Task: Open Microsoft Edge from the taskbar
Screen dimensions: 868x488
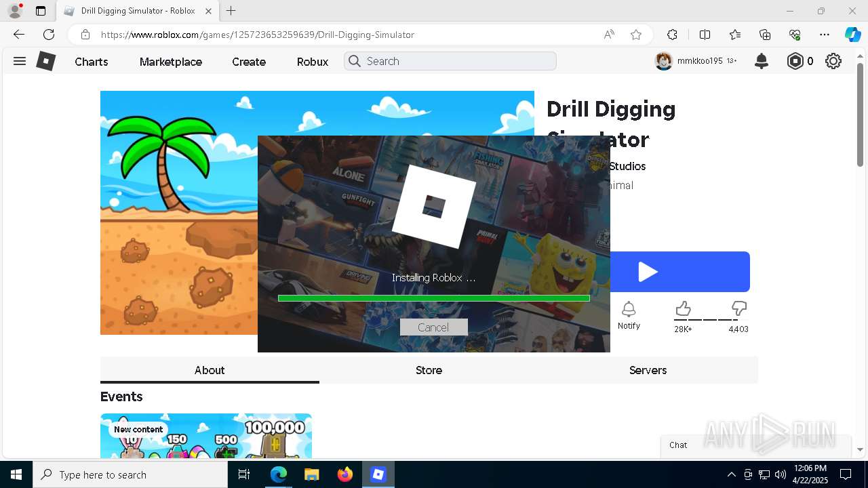Action: [279, 474]
